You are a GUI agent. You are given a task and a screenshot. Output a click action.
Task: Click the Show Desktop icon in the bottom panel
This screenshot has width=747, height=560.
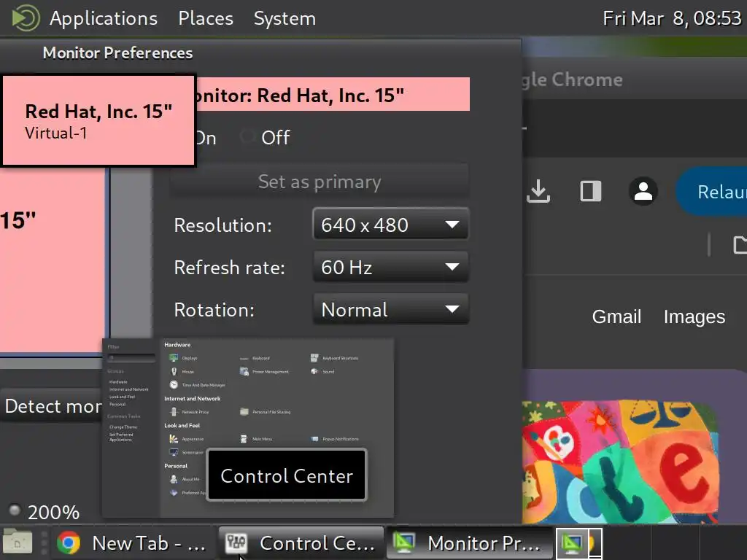[x=18, y=542]
